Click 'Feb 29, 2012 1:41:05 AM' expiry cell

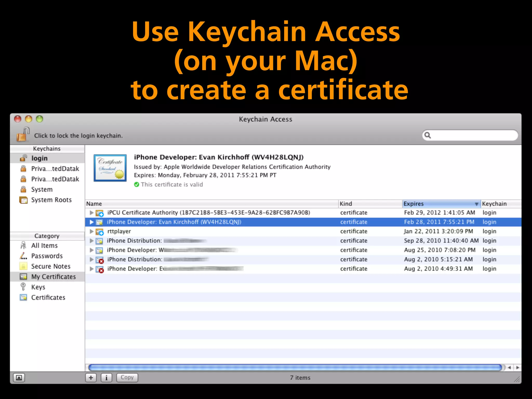click(x=440, y=212)
